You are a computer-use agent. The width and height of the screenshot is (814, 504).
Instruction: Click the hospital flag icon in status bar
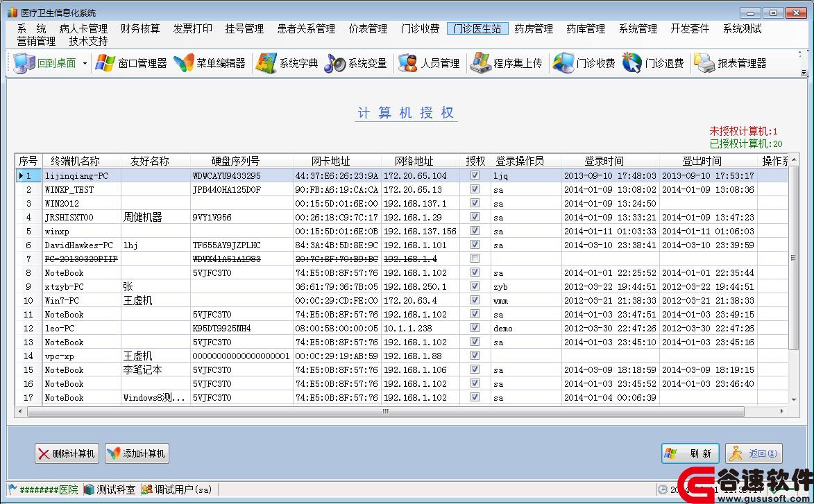pos(12,489)
